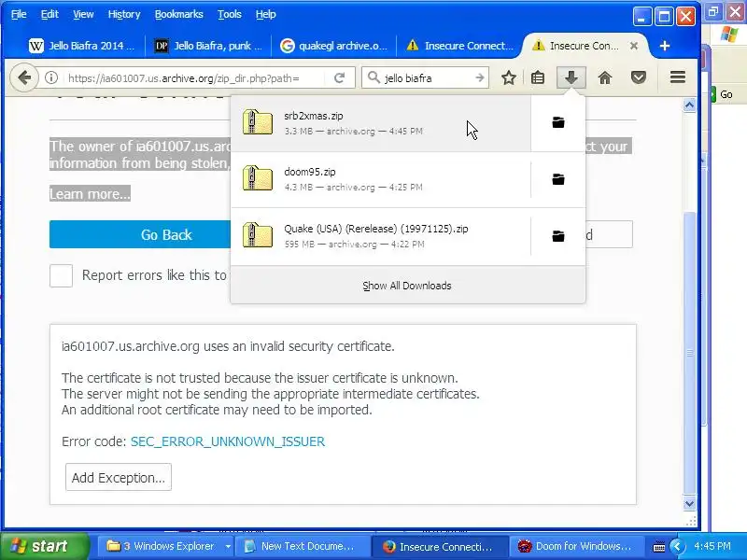Viewport: 747px width, 560px height.
Task: Click the browser Back arrow button
Action: (x=24, y=77)
